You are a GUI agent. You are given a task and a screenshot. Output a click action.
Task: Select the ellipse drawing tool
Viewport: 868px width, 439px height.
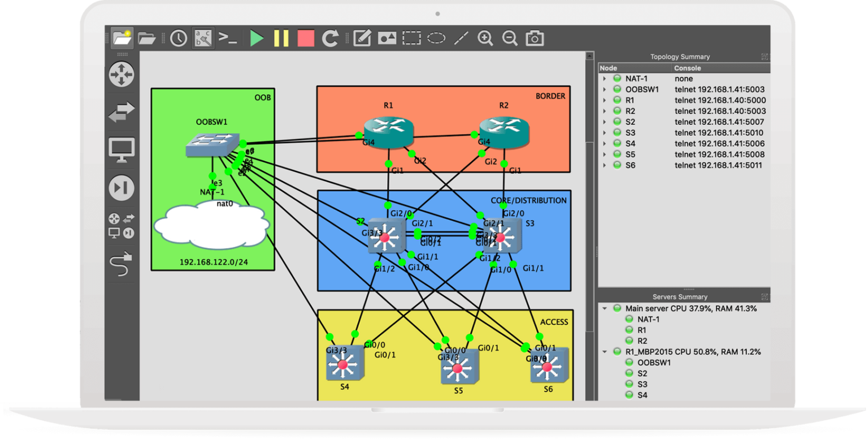[x=436, y=38]
